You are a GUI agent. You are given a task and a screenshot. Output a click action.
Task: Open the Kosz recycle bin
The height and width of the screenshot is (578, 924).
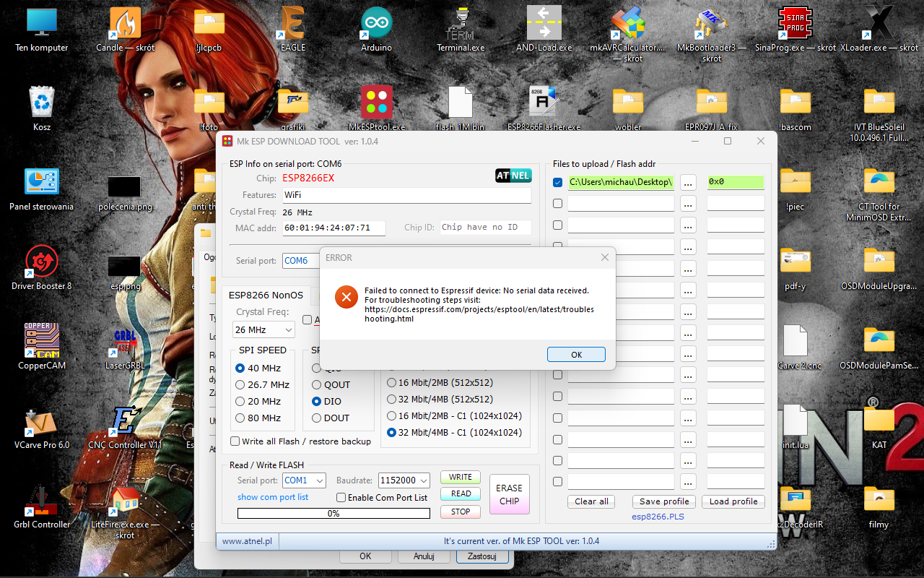point(42,103)
